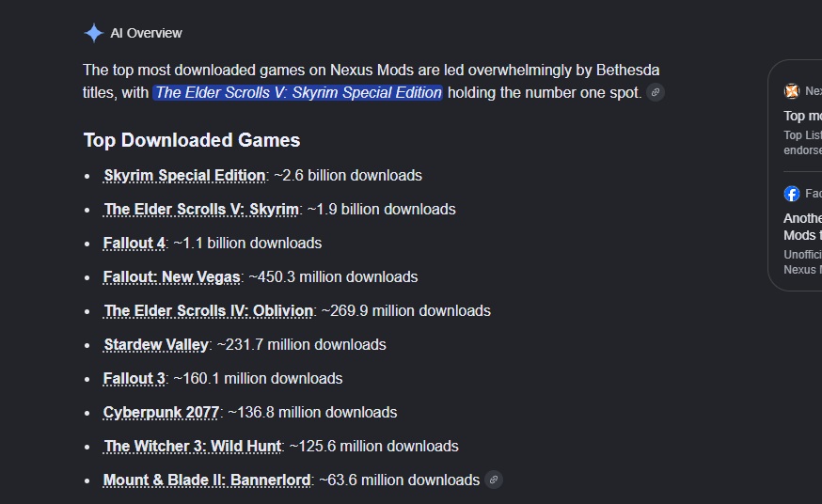Open the Nexus Mods source card title
This screenshot has height=504, width=822.
tap(802, 116)
